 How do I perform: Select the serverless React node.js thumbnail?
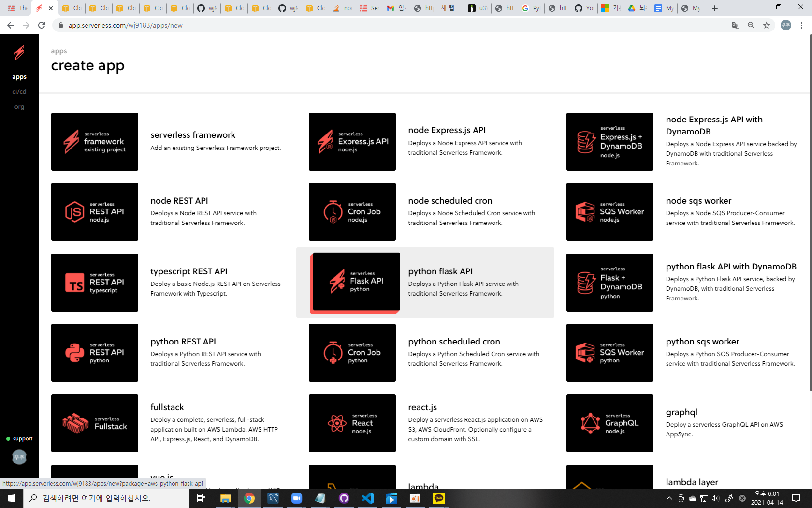click(x=352, y=423)
